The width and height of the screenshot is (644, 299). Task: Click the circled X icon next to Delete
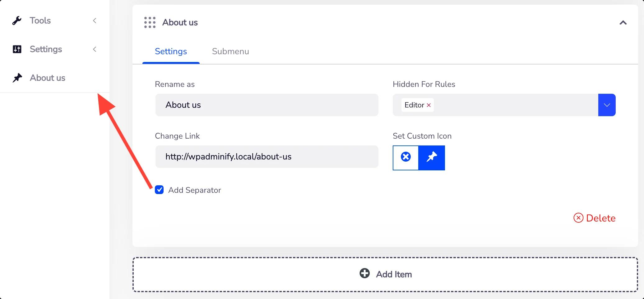click(x=578, y=218)
